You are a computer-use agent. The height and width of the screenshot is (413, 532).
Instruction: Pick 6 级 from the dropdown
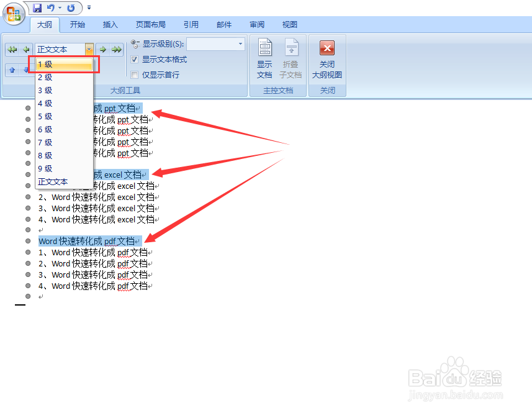pyautogui.click(x=64, y=130)
